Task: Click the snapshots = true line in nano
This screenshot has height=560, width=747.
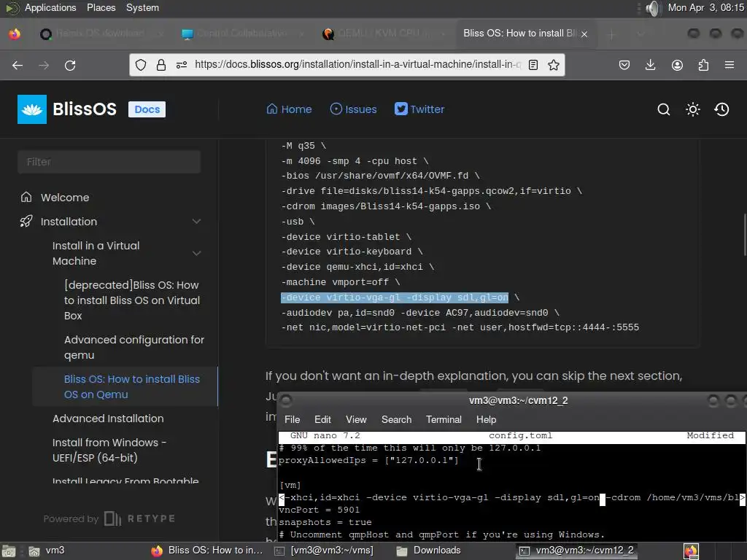Action: point(325,522)
